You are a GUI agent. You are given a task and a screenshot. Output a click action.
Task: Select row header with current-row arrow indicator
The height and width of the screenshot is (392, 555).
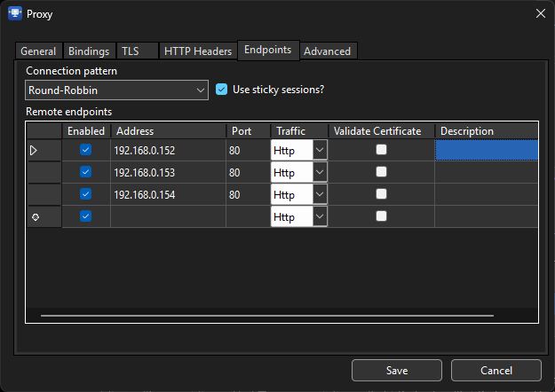[x=44, y=150]
